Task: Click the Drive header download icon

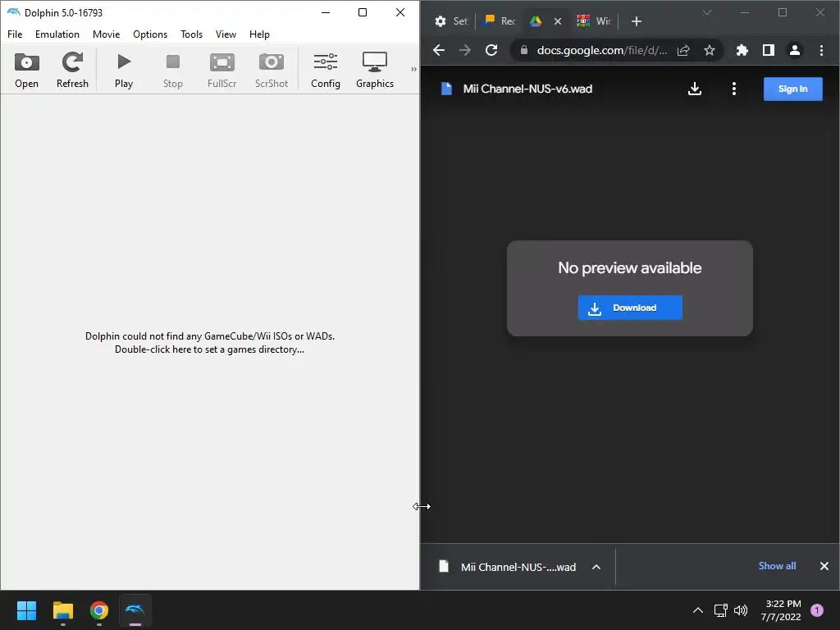Action: (695, 89)
